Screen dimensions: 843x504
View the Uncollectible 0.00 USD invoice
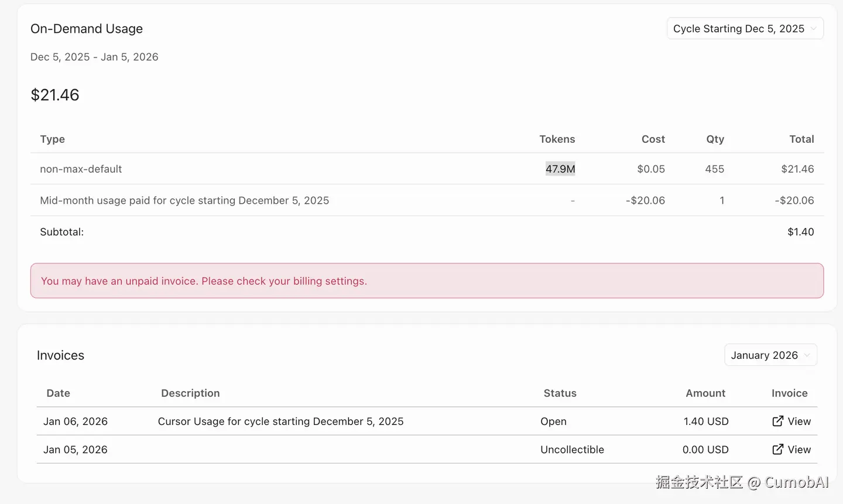pyautogui.click(x=799, y=450)
